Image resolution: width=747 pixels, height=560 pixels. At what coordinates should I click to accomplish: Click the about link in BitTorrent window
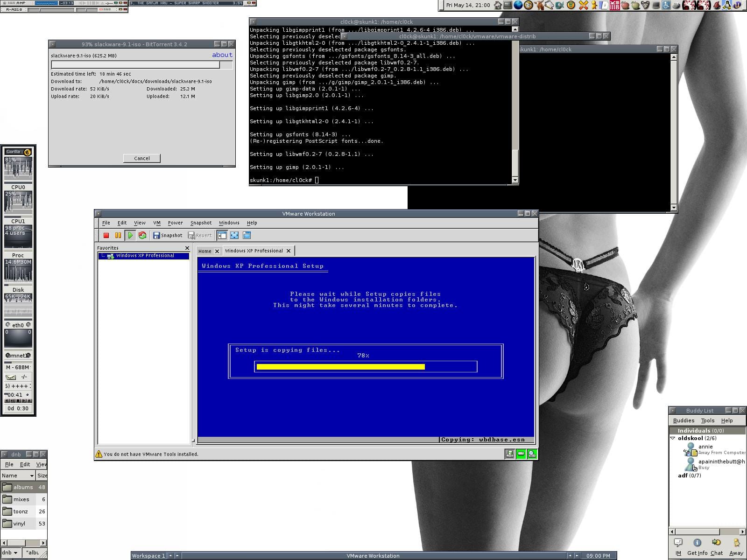(x=222, y=55)
